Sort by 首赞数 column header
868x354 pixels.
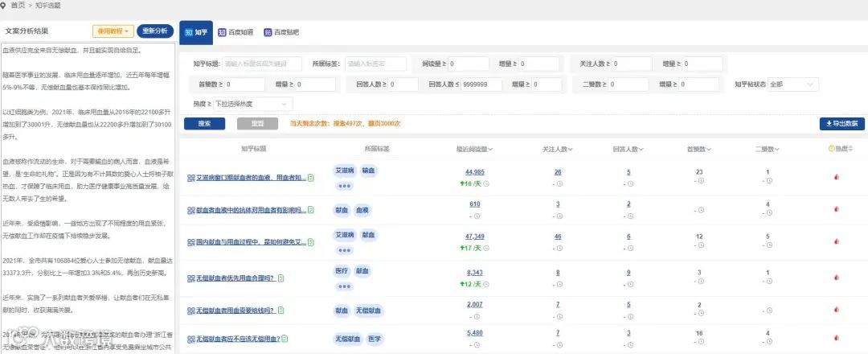tap(698, 149)
